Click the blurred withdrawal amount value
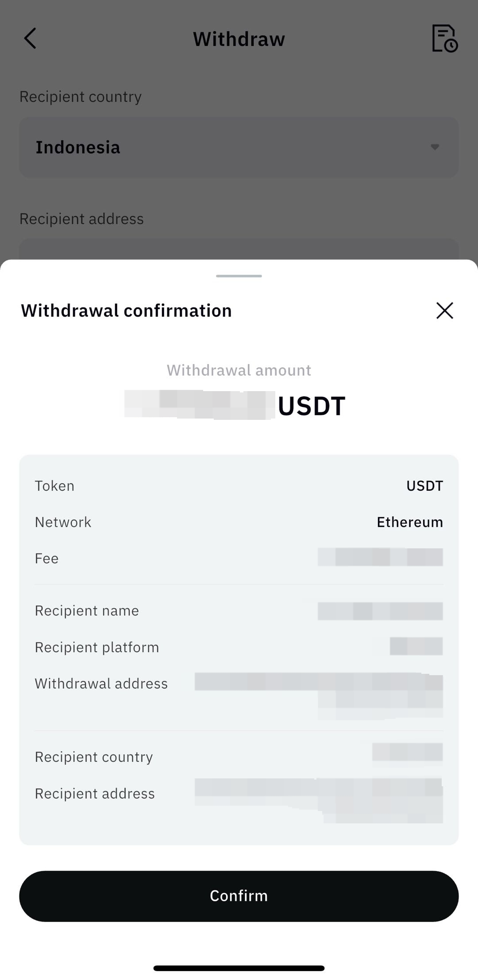This screenshot has height=980, width=478. click(x=199, y=405)
